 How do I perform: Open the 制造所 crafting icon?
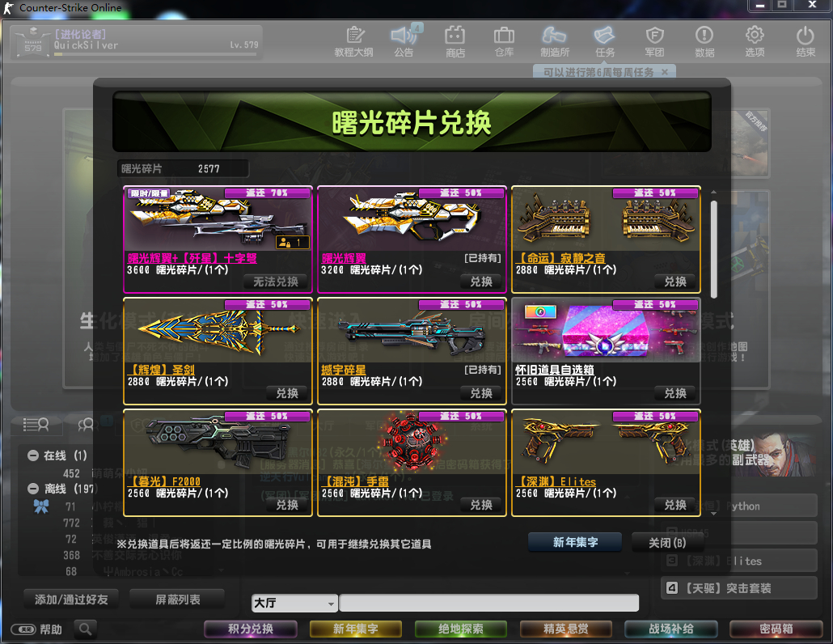coord(555,41)
